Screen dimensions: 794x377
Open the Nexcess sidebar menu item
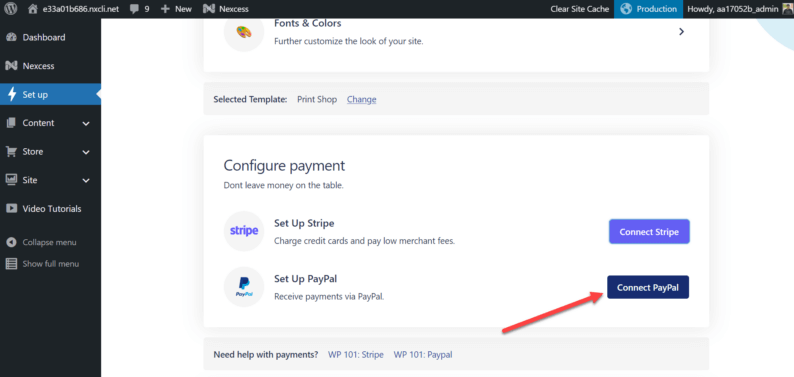38,66
